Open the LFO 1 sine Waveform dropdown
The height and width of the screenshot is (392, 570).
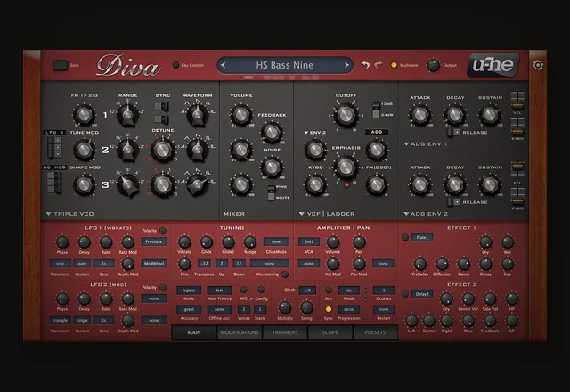[61, 264]
